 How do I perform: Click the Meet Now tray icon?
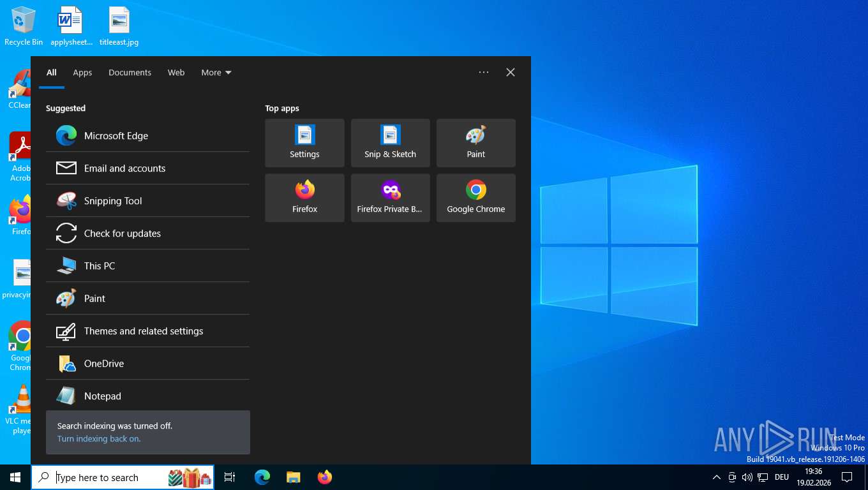pos(732,477)
